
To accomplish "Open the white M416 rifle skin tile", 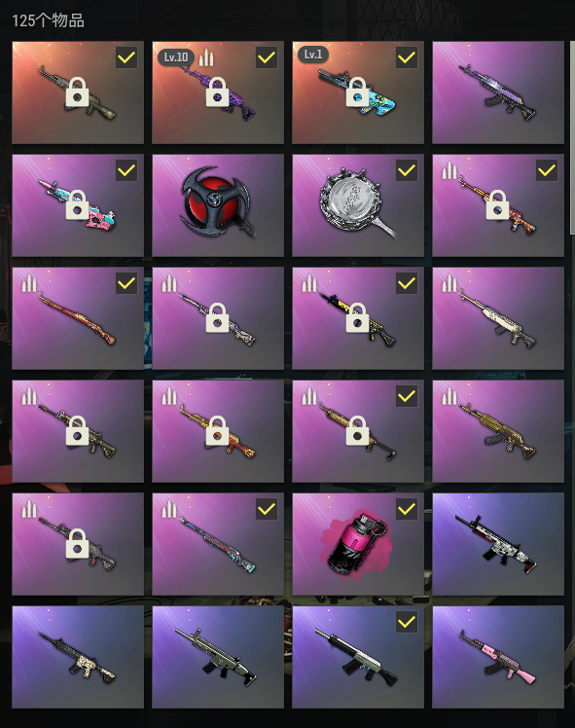I will 498,318.
